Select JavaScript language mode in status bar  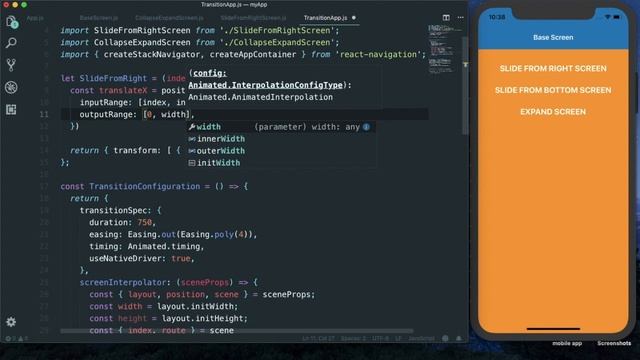point(421,338)
